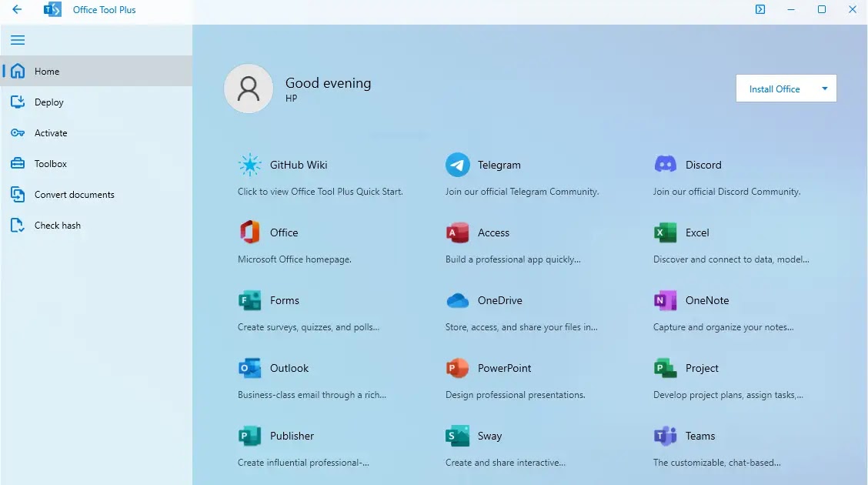Image resolution: width=868 pixels, height=485 pixels.
Task: Click 'Create influential professional-...' text
Action: 303,463
